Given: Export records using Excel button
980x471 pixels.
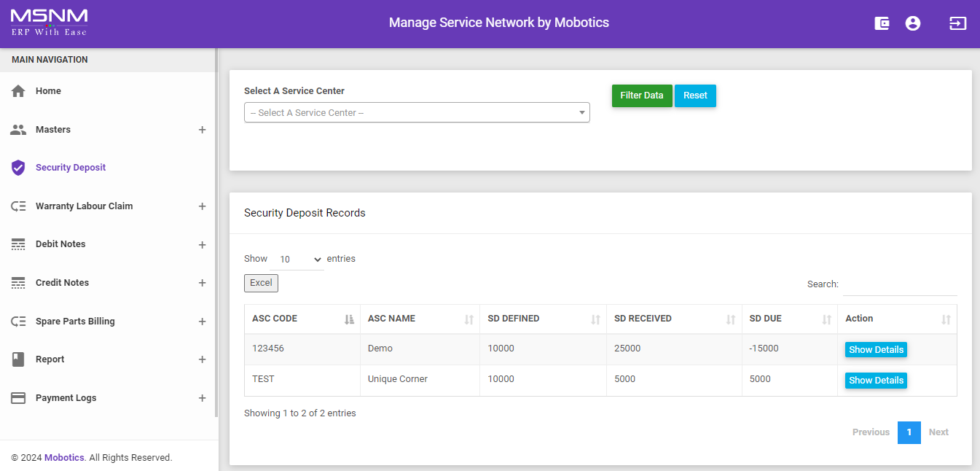Looking at the screenshot, I should click(261, 283).
